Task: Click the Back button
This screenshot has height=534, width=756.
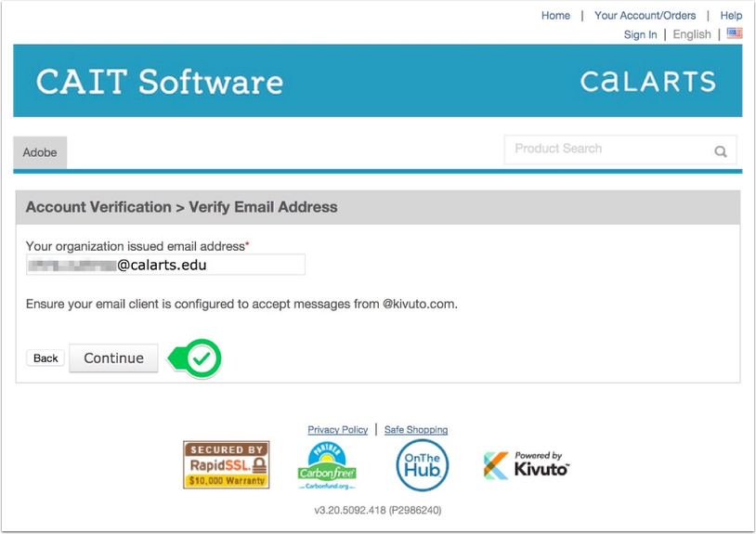Action: [46, 358]
